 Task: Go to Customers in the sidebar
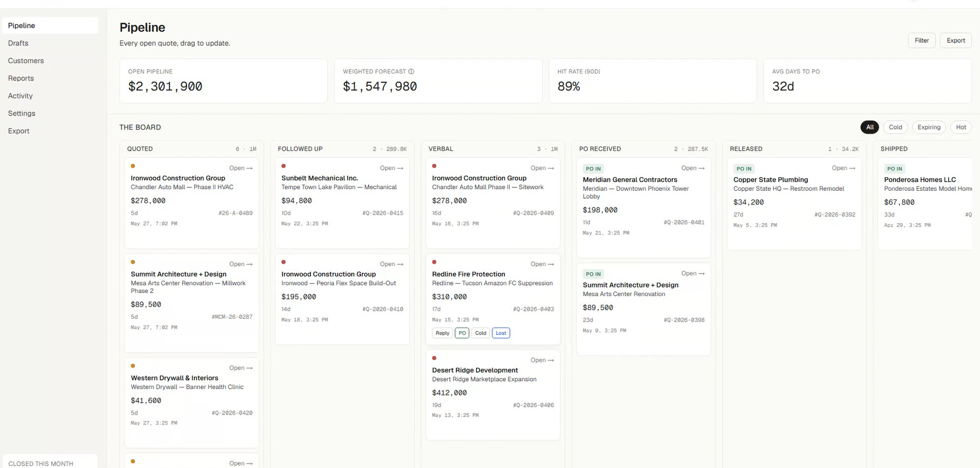click(26, 61)
